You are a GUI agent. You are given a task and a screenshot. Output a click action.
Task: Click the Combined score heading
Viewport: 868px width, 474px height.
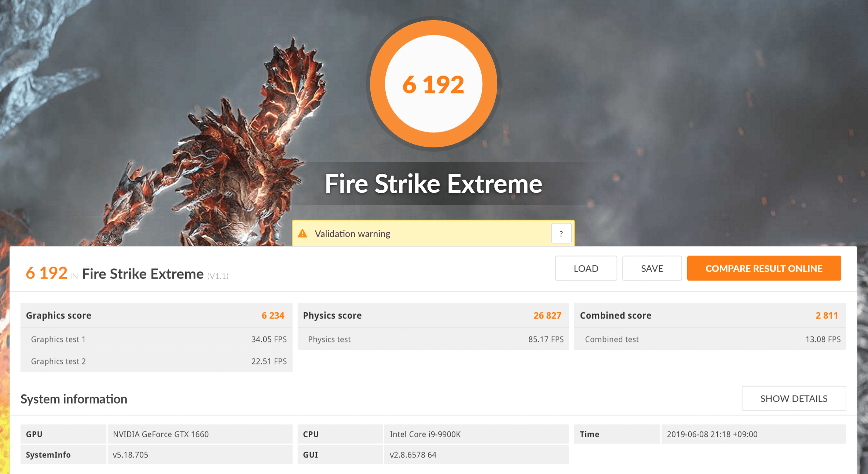[x=616, y=316]
